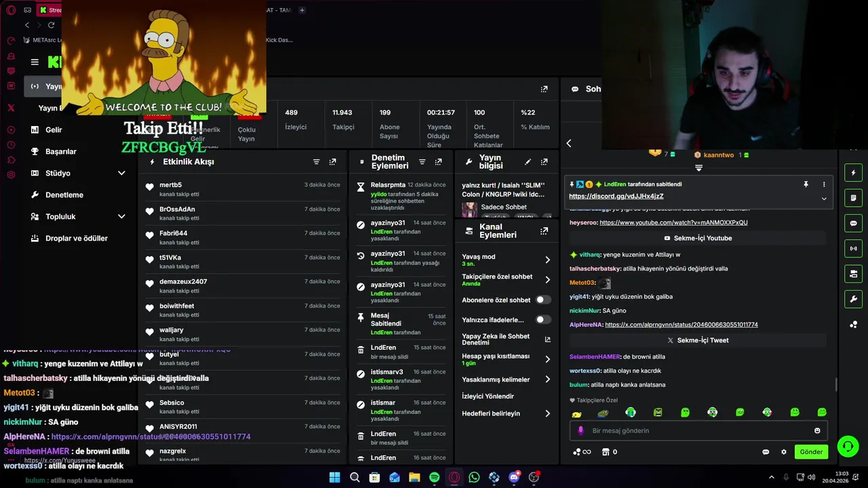Open the shop icon below chat
Screen dimensions: 868x488
[x=606, y=452]
